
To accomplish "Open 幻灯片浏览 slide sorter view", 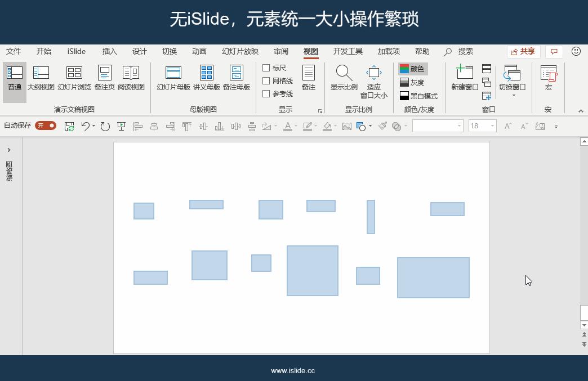I will [74, 79].
